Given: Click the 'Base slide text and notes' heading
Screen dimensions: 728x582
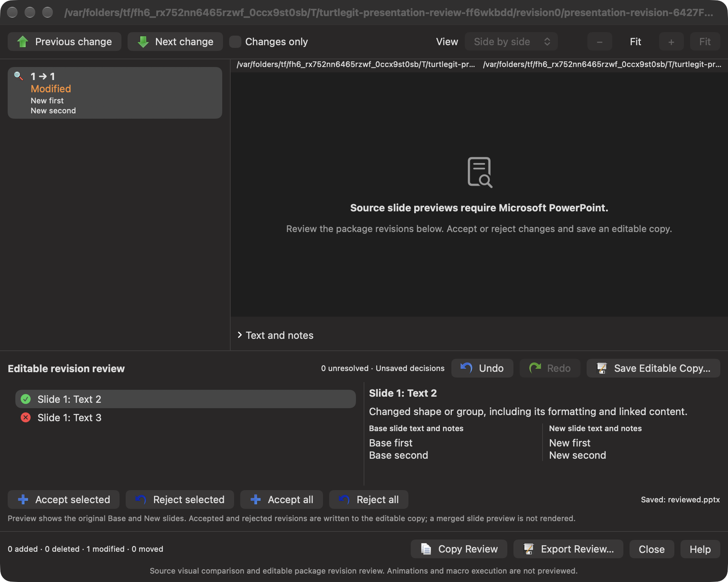Looking at the screenshot, I should (x=416, y=428).
